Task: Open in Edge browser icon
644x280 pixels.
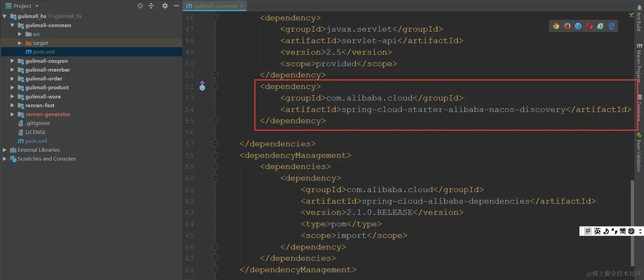Action: pyautogui.click(x=611, y=26)
